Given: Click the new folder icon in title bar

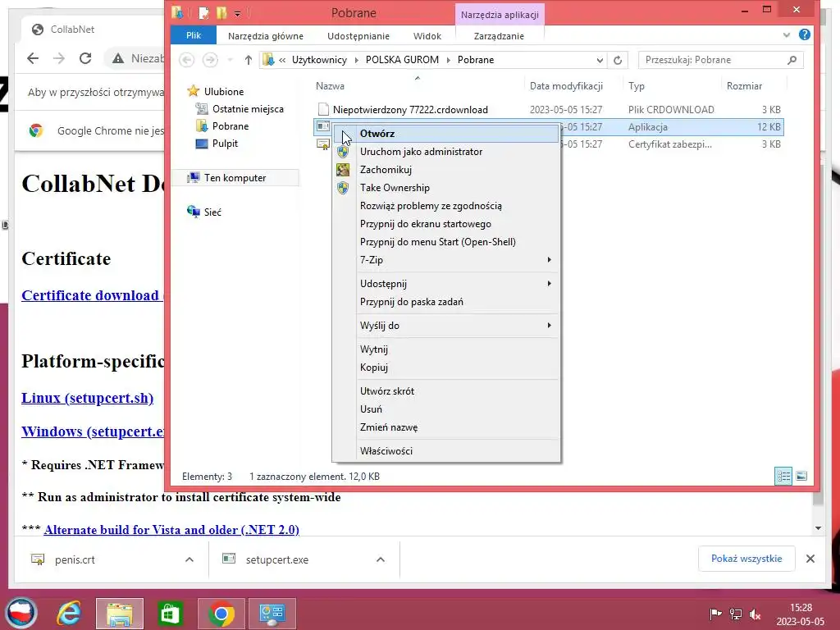Looking at the screenshot, I should 221,12.
